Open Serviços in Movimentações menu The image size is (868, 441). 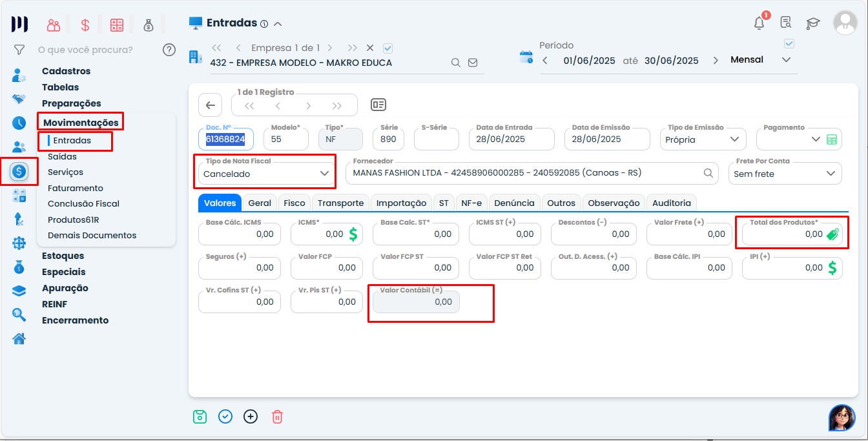click(x=65, y=172)
